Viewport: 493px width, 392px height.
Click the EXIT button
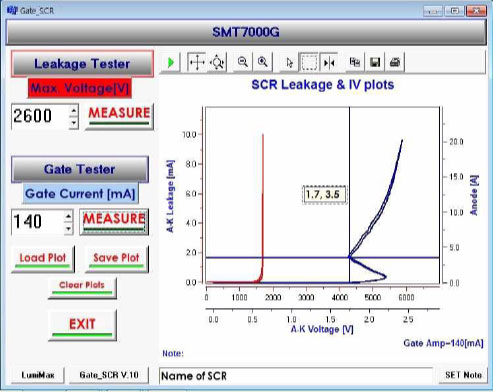tap(82, 325)
